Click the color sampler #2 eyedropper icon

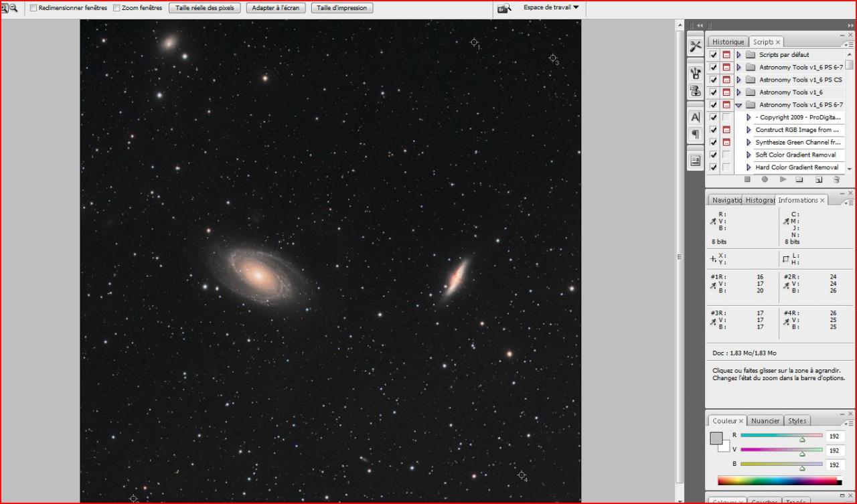(x=787, y=285)
